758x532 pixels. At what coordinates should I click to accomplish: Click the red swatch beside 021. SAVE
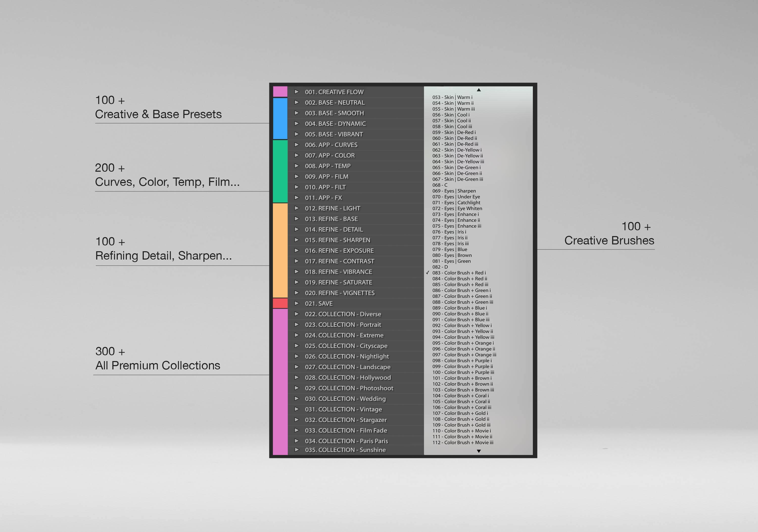click(280, 303)
